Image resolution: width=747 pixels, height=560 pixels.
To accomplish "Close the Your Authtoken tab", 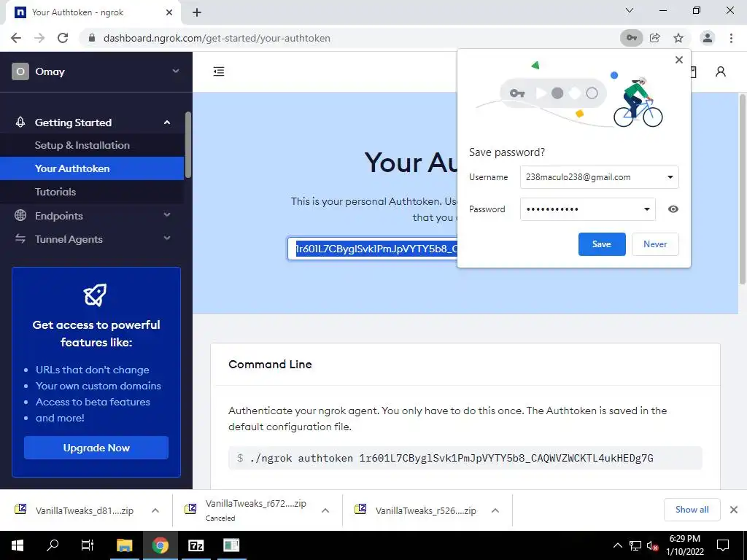I will 169,12.
